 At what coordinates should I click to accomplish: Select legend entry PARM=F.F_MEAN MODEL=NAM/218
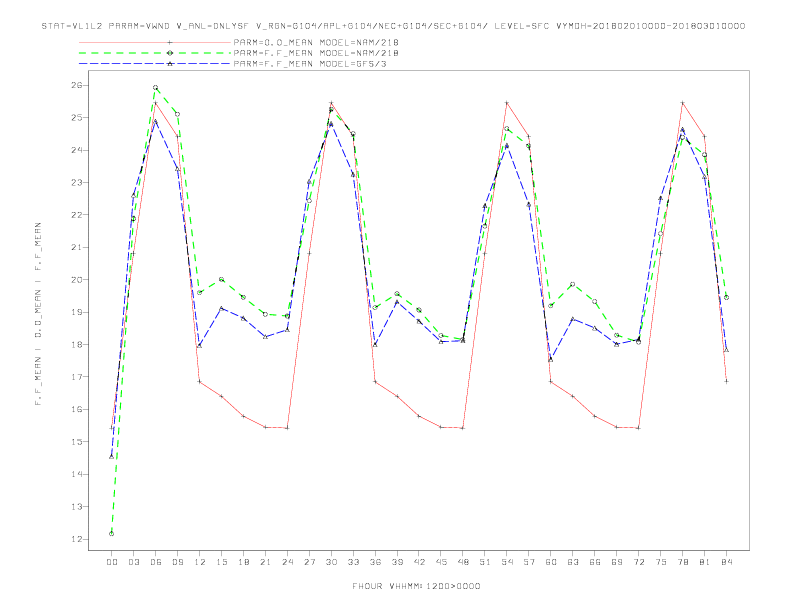point(316,53)
